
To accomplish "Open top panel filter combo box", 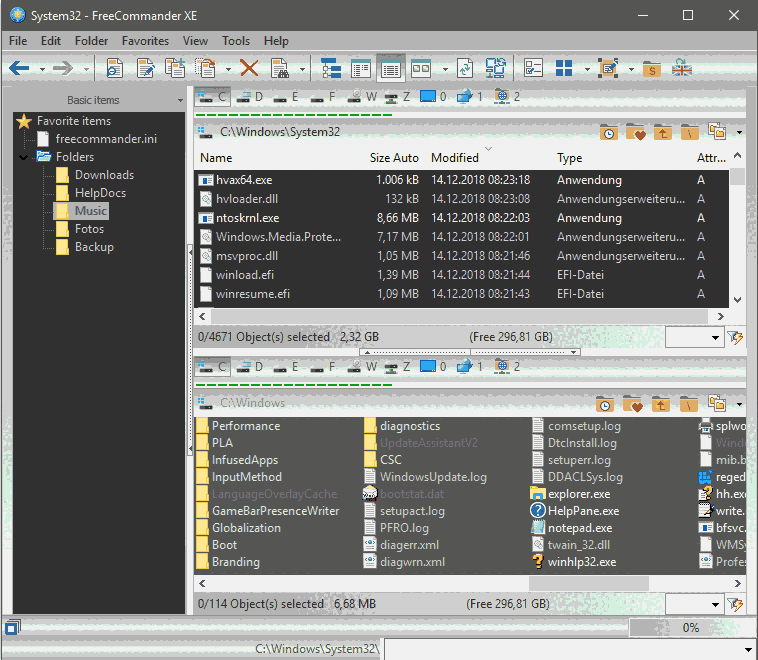I will [717, 338].
